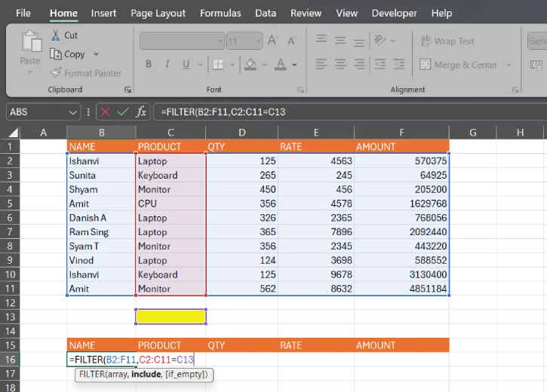This screenshot has width=547, height=392.
Task: Confirm formula with green checkmark
Action: click(x=123, y=112)
